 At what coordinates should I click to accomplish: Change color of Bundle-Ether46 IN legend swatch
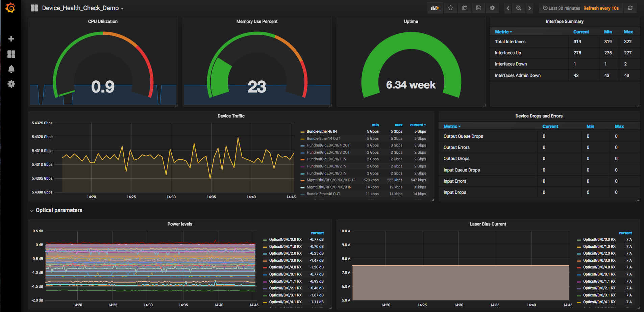pos(303,132)
